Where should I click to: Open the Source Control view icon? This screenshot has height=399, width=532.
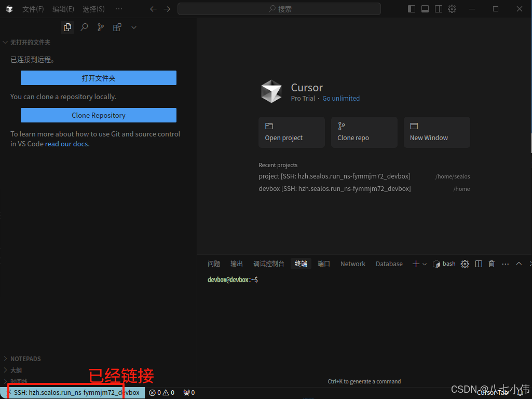[101, 27]
